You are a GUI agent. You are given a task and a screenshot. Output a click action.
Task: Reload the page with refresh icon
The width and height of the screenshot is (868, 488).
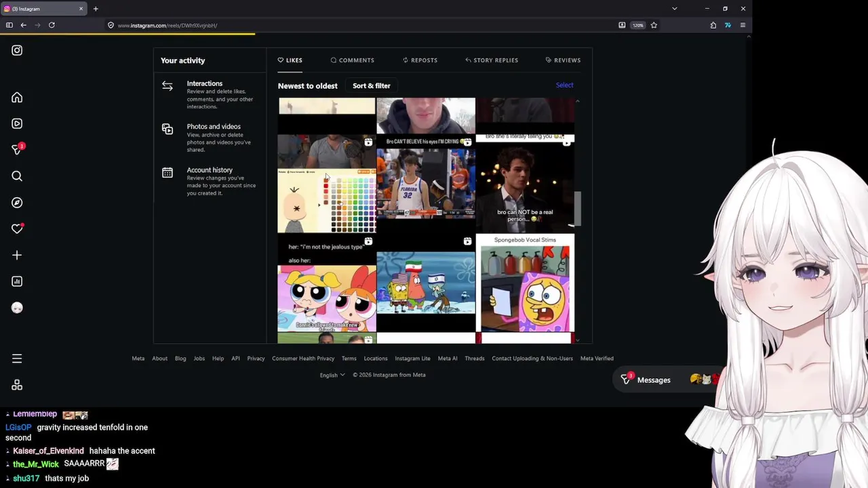[x=52, y=25]
